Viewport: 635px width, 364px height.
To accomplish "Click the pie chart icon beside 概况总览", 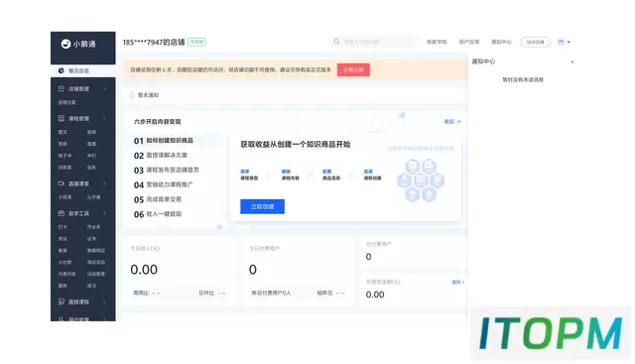I will pos(62,70).
